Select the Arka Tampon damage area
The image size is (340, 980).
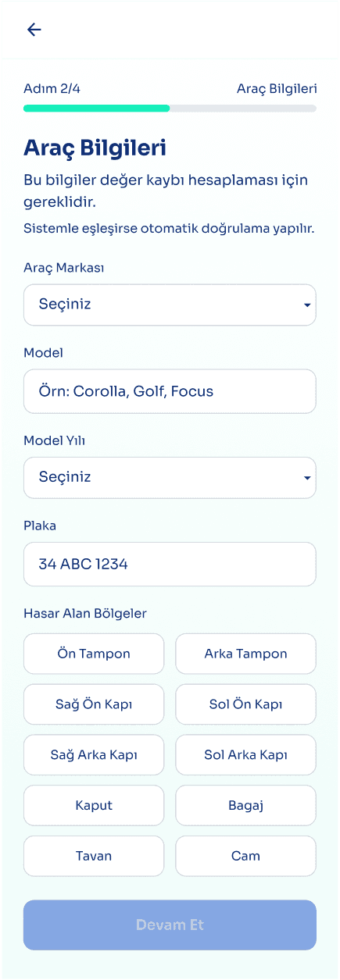(245, 654)
